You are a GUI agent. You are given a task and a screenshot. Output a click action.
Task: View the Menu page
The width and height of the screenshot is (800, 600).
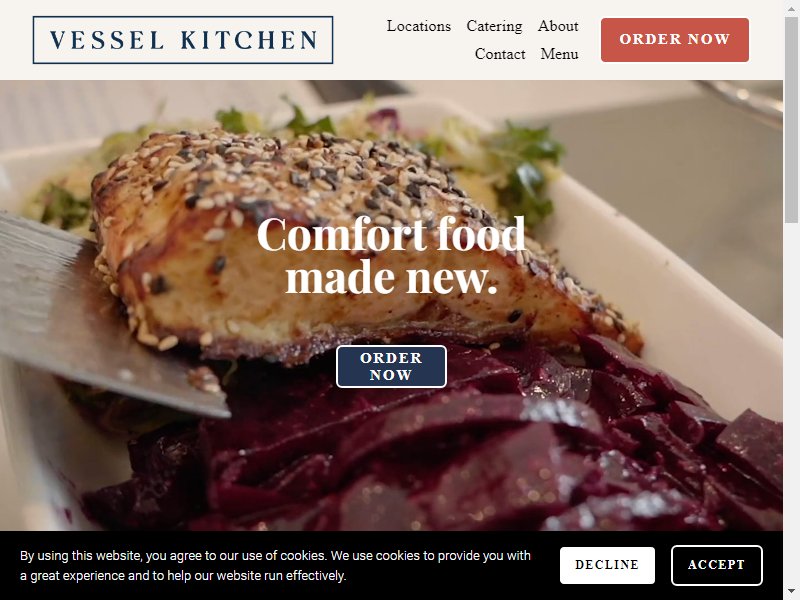(559, 54)
